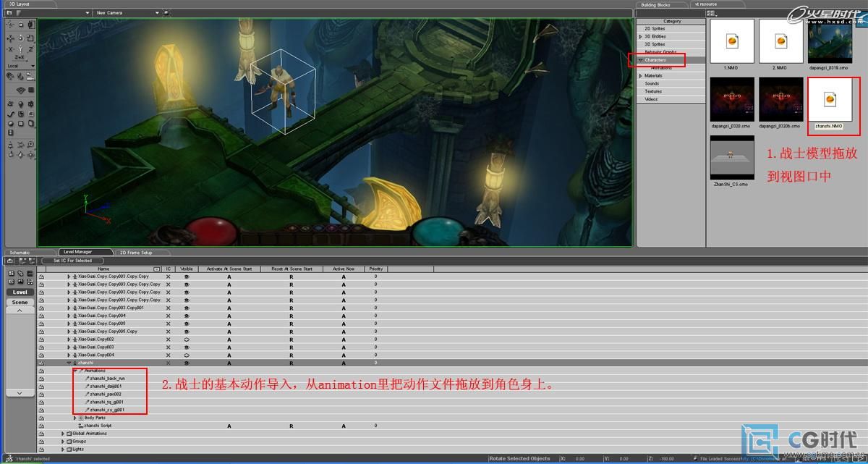The width and height of the screenshot is (868, 464).
Task: Toggle visibility eye of XiaoGuai.Copy004
Action: click(x=187, y=355)
